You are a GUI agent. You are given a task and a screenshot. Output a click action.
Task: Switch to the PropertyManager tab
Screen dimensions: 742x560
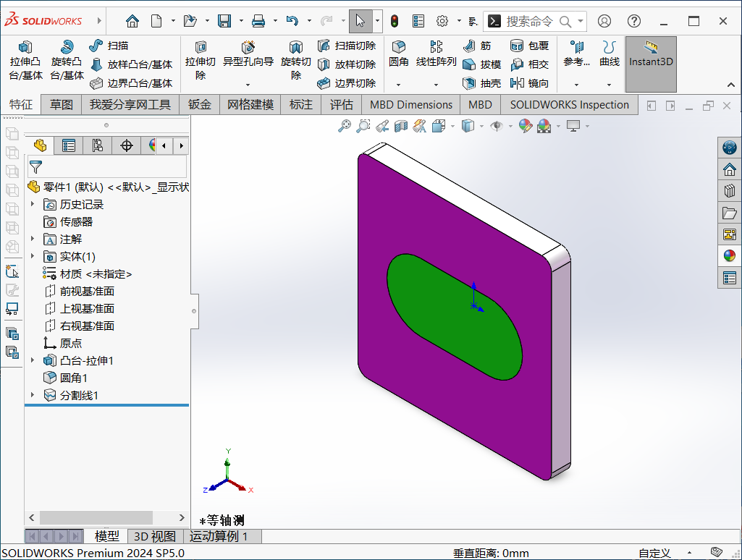[68, 145]
